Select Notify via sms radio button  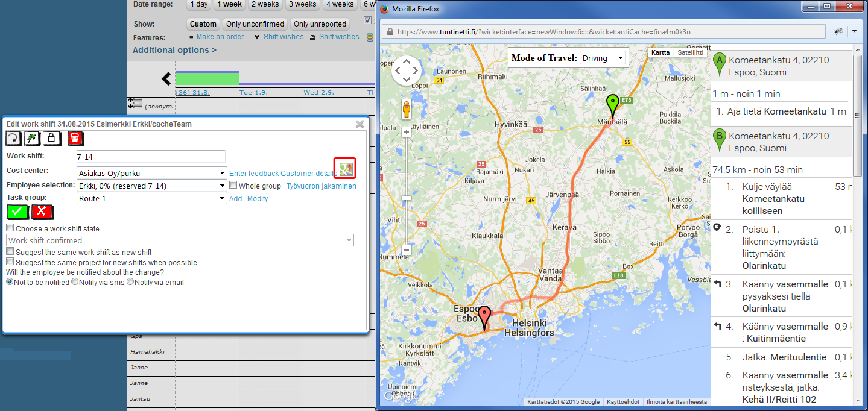point(75,282)
